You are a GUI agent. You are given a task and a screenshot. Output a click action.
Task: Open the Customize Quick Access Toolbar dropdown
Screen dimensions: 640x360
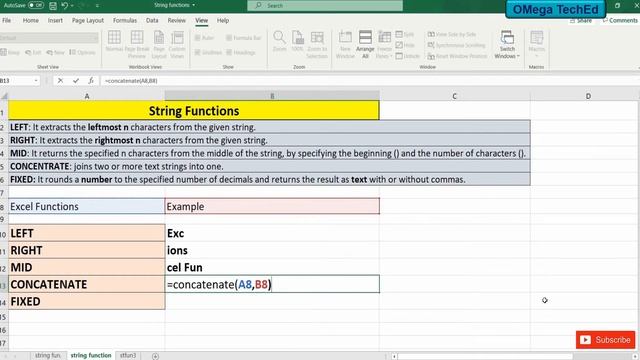[x=97, y=6]
